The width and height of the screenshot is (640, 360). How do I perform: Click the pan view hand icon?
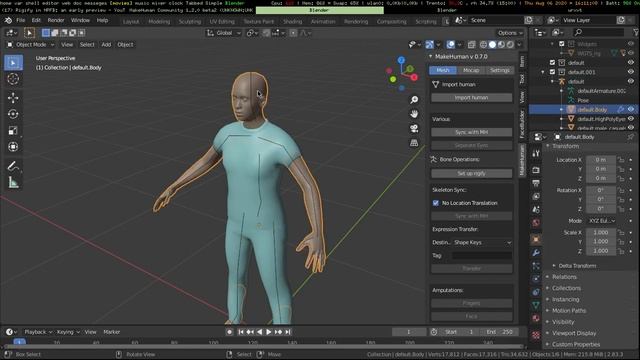(414, 114)
